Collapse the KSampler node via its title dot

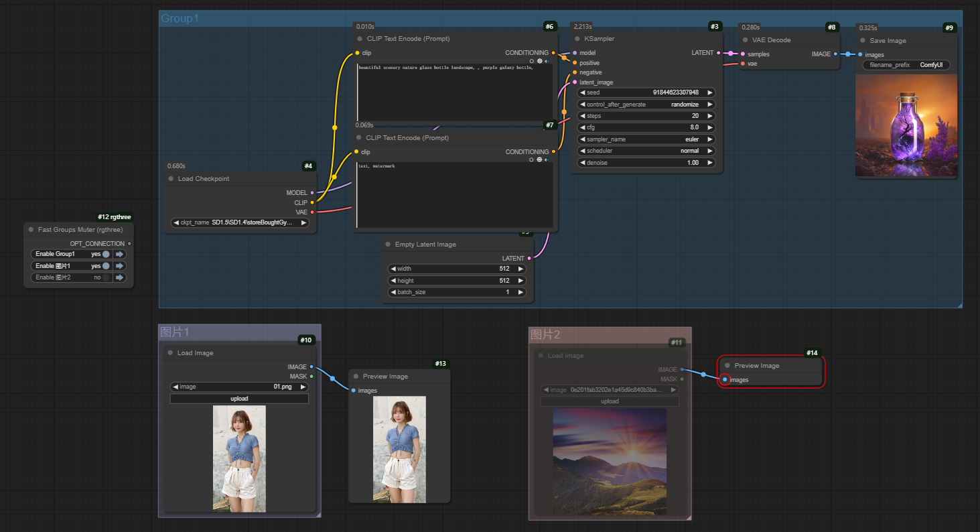point(577,39)
